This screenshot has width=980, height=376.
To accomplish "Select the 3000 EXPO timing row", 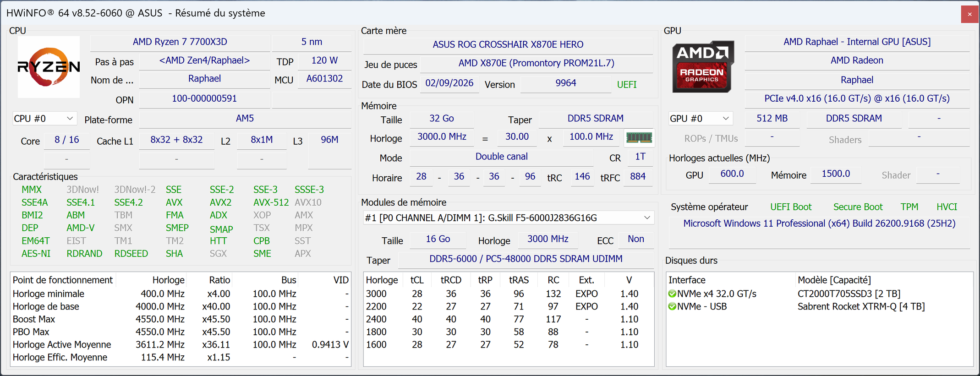I will (x=508, y=294).
